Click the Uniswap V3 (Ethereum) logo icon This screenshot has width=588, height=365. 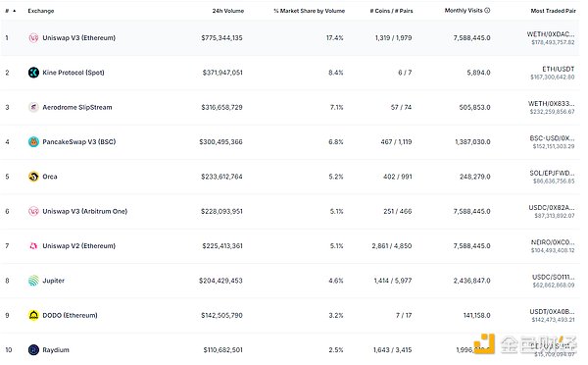33,38
